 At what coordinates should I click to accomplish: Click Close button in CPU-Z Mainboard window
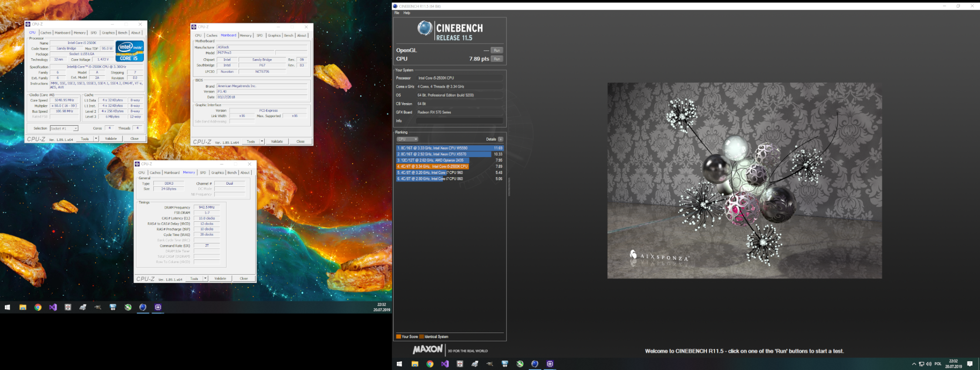tap(301, 141)
